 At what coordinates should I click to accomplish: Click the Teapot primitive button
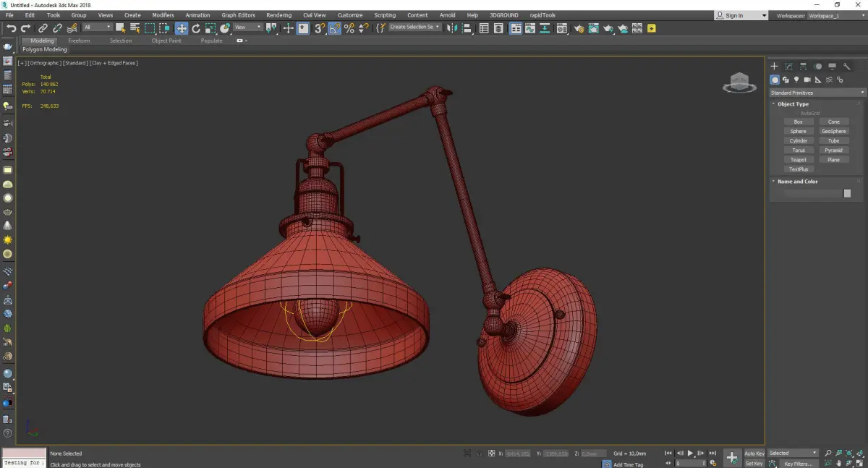point(798,160)
